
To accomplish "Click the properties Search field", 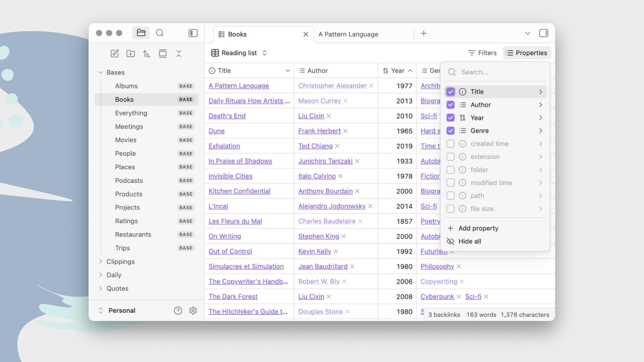I will point(494,72).
